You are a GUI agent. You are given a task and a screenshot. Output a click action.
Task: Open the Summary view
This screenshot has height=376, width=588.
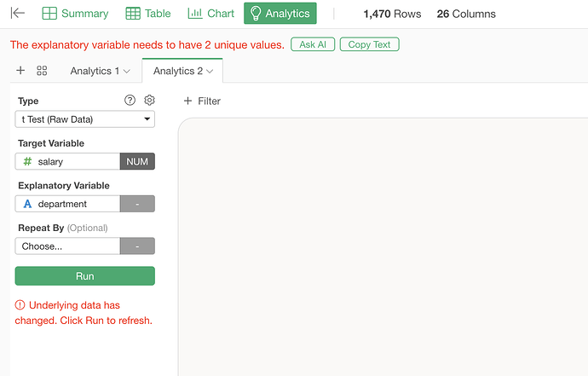[x=75, y=14]
